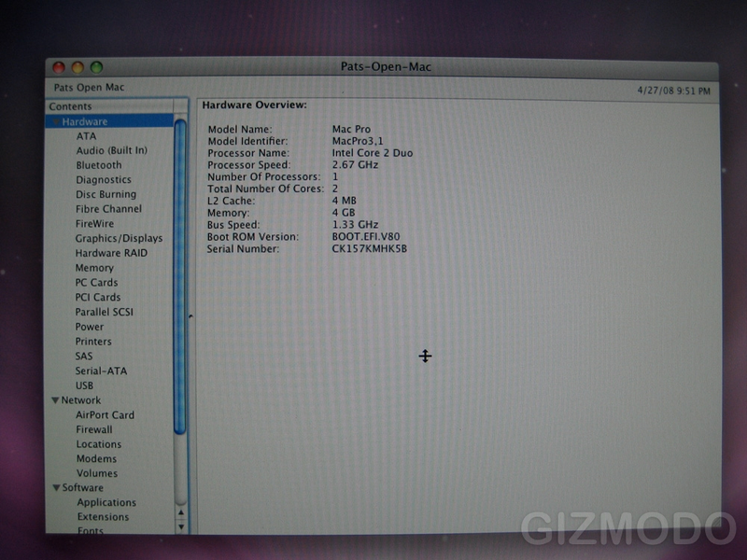This screenshot has height=560, width=747.
Task: Click the Pats-Open-Mac window title
Action: pos(386,67)
